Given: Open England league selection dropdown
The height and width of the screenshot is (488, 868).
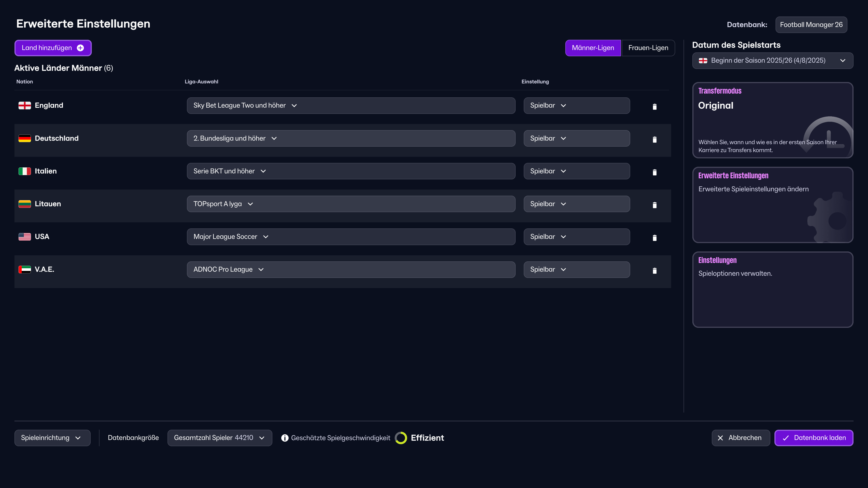Looking at the screenshot, I should (x=351, y=106).
